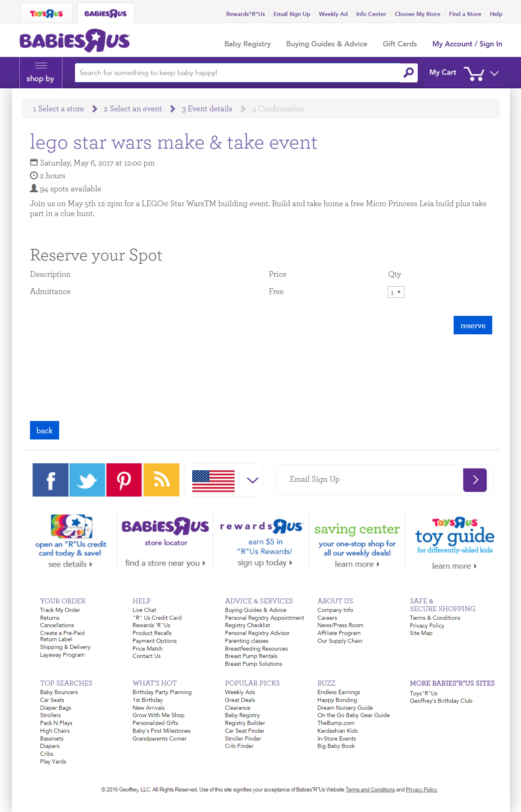Open In-Store Events link
Screen dimensions: 521x812
[337, 738]
